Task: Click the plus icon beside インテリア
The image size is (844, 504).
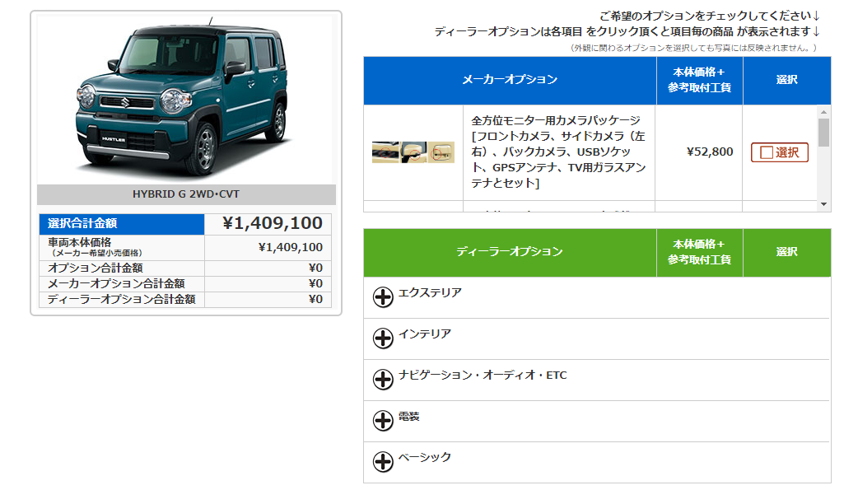Action: point(383,338)
